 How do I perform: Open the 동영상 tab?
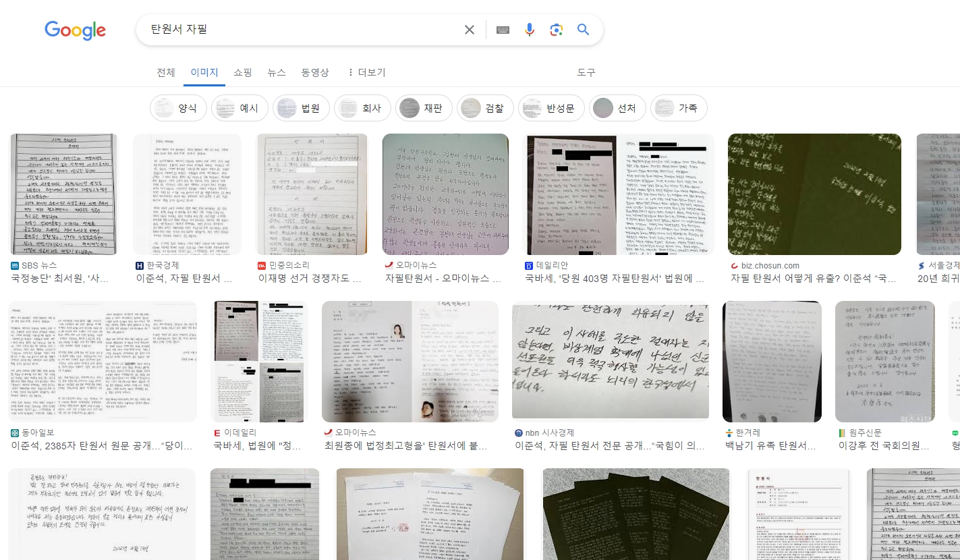click(x=315, y=72)
